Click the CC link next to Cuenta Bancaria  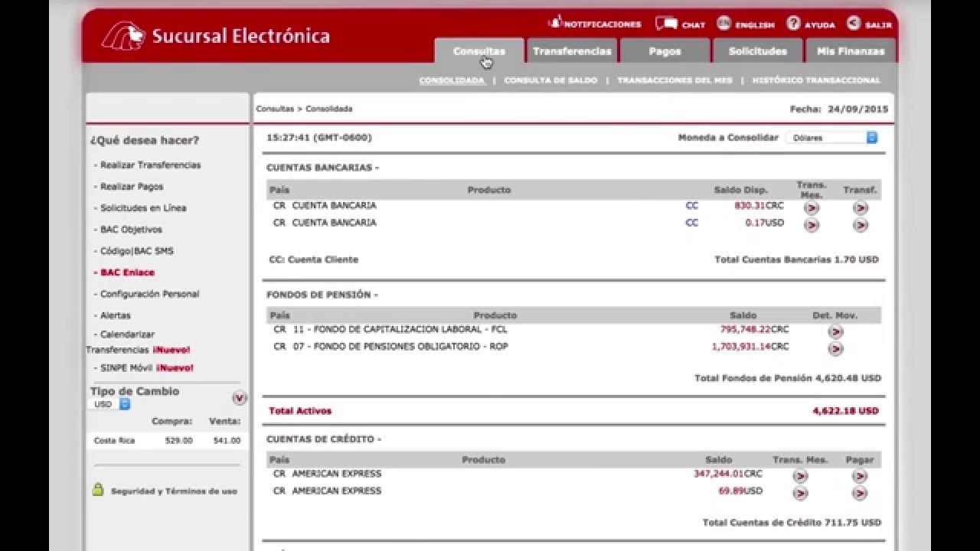(x=692, y=205)
